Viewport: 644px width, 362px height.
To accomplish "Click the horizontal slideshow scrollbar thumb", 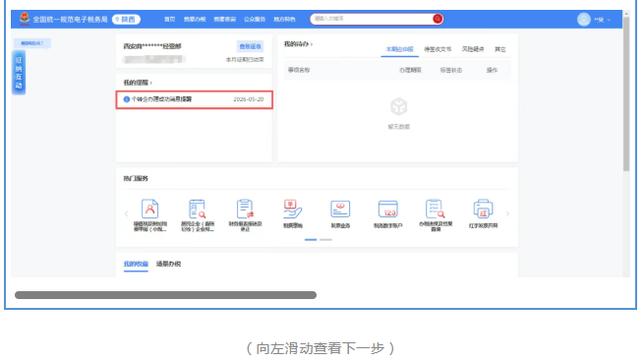I will [x=165, y=295].
